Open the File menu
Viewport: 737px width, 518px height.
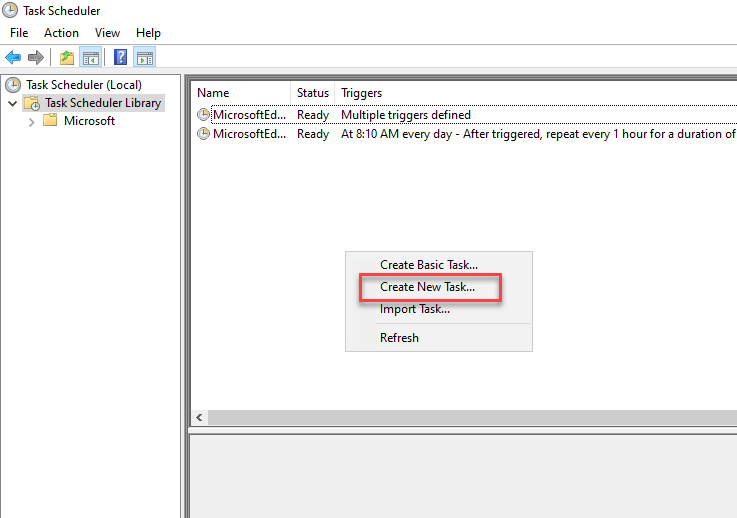19,33
